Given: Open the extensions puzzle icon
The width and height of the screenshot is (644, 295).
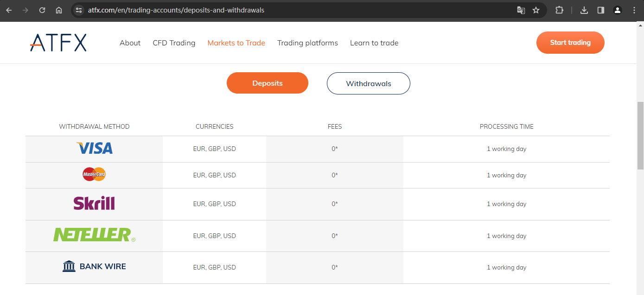Looking at the screenshot, I should tap(560, 10).
